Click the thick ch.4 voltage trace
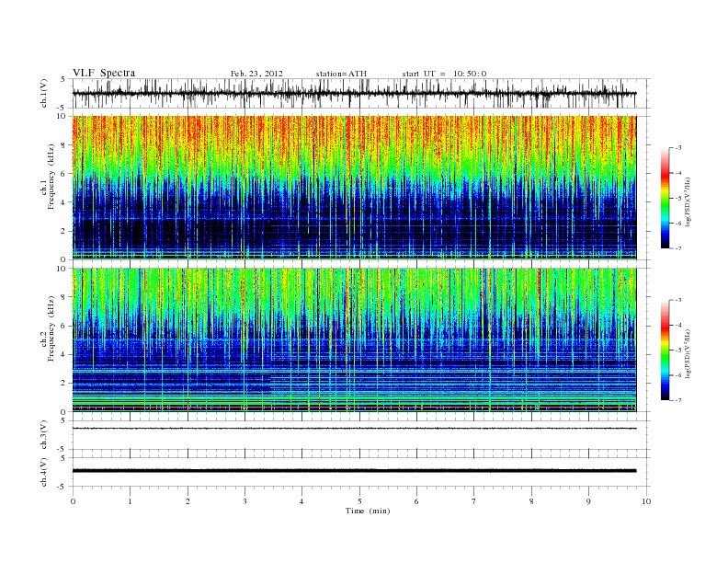 point(355,471)
